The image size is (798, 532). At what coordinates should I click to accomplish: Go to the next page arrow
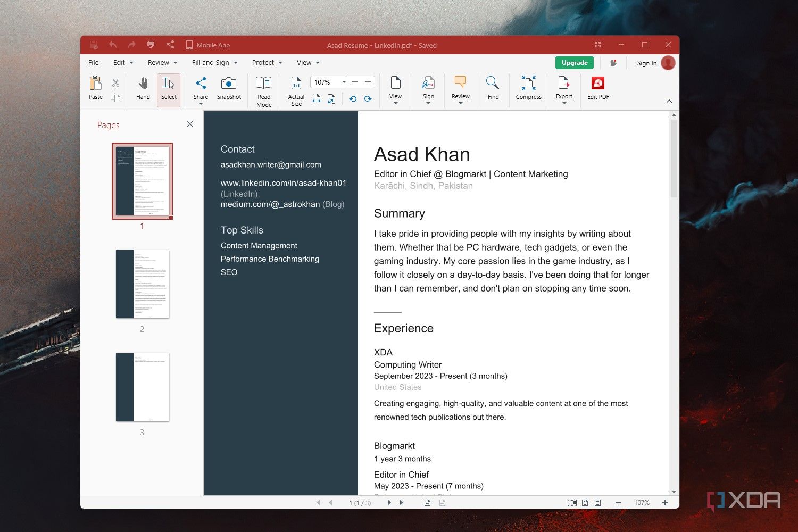389,503
